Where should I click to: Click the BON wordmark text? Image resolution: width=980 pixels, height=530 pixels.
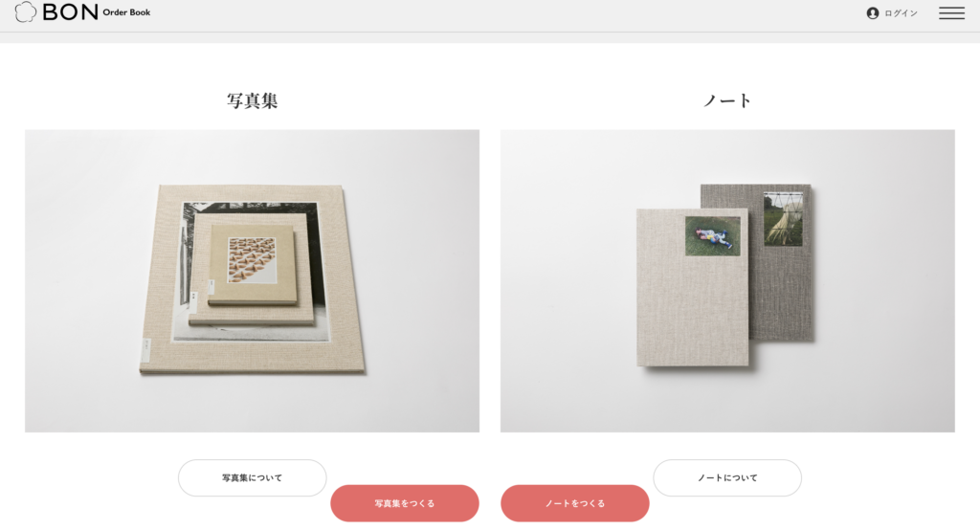click(70, 11)
